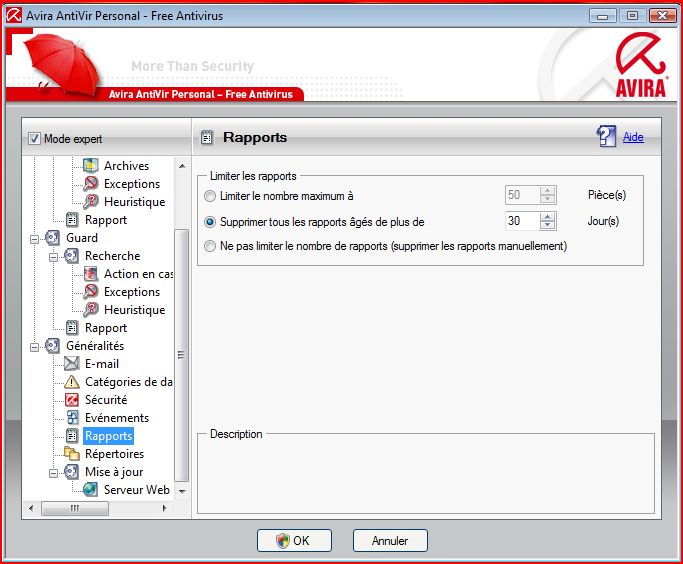Click the Archives tree icon

tap(90, 165)
